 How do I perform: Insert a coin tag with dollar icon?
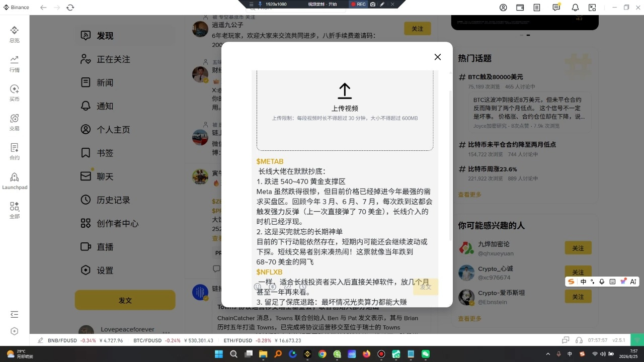coord(273,287)
